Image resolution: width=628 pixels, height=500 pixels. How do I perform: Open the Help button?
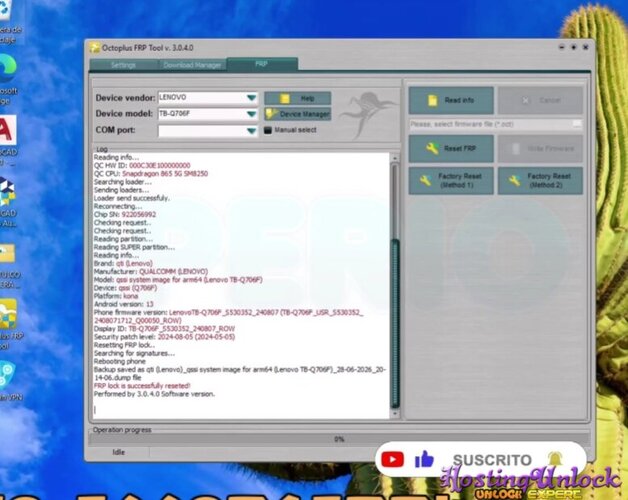coord(298,98)
